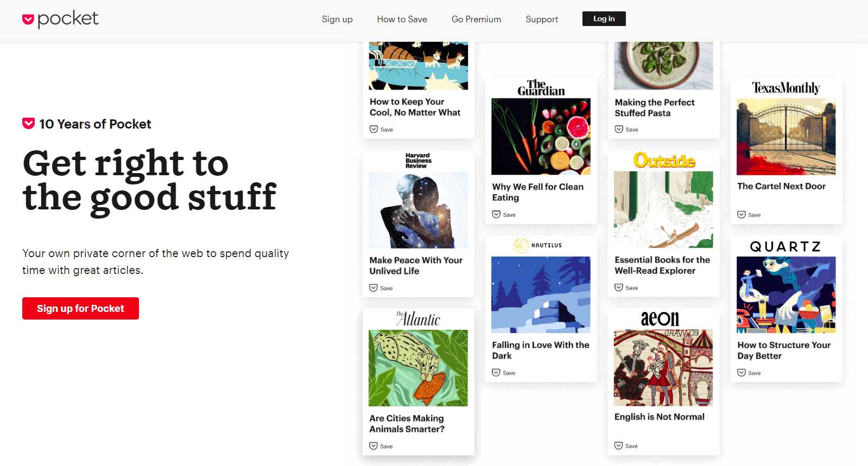Open the Guardian clean eating article thumbnail
Viewport: 868px width, 466px height.
point(541,137)
